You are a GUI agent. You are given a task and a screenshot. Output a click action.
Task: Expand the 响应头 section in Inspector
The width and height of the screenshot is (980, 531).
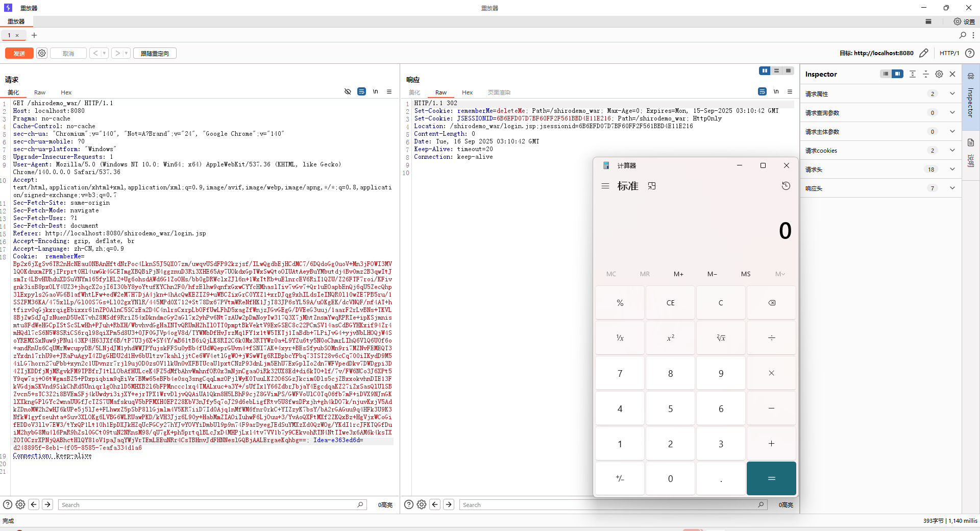pos(952,188)
